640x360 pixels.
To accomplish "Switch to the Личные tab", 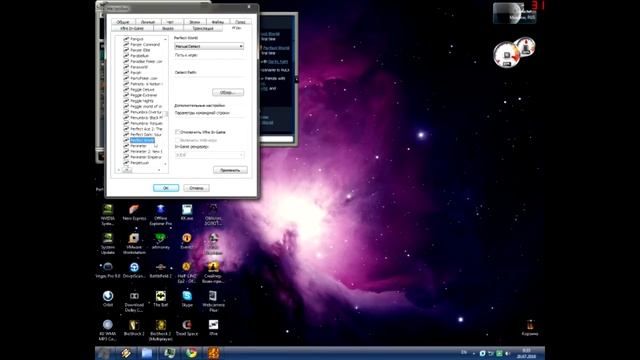I will [148, 22].
